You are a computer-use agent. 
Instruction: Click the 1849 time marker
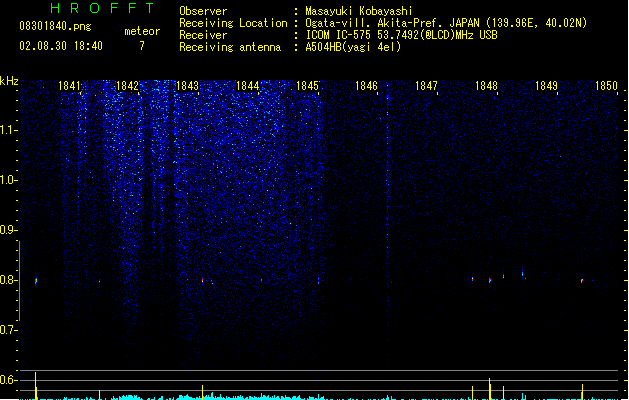tap(546, 86)
